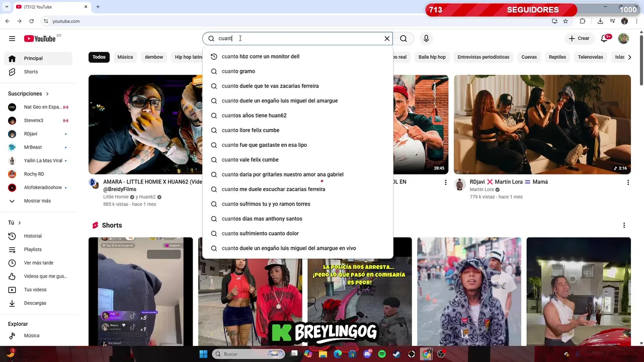Open the AMARA Little Homie video thumbnail

(x=145, y=124)
